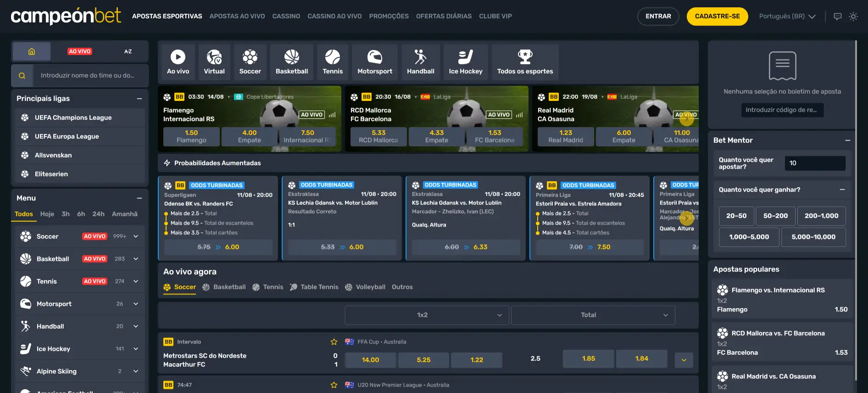
Task: Click the CADASTRE-SE button
Action: pyautogui.click(x=718, y=17)
